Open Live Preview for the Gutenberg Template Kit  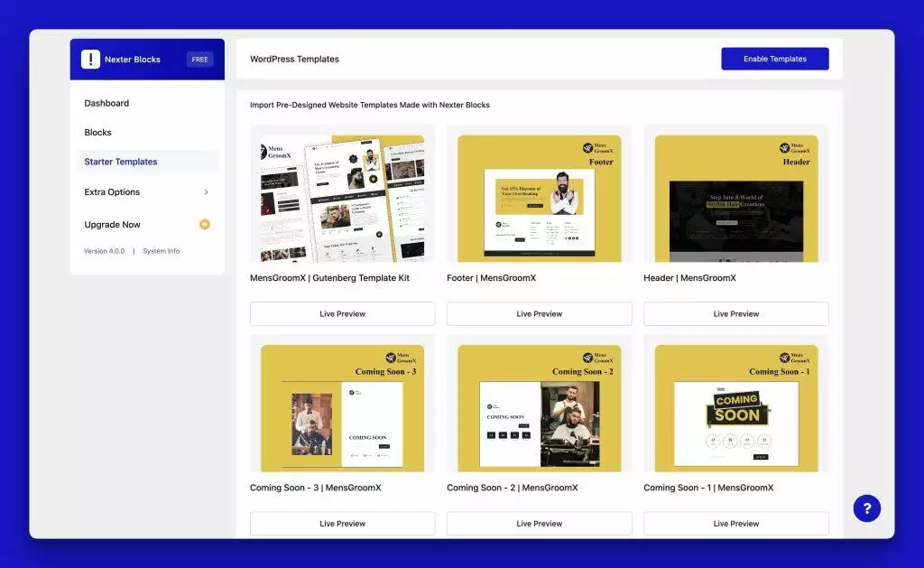pos(342,313)
